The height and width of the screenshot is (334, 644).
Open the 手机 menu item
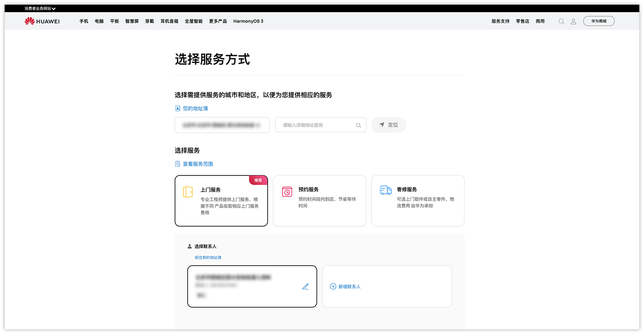tap(84, 21)
